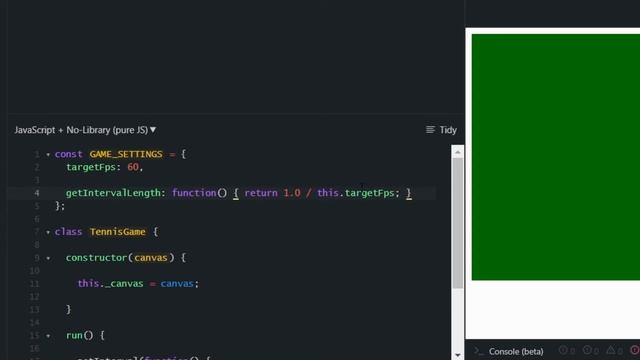Collapse the GAME_SETTINGS block on line 1
Viewport: 640px width, 360px height.
48,155
